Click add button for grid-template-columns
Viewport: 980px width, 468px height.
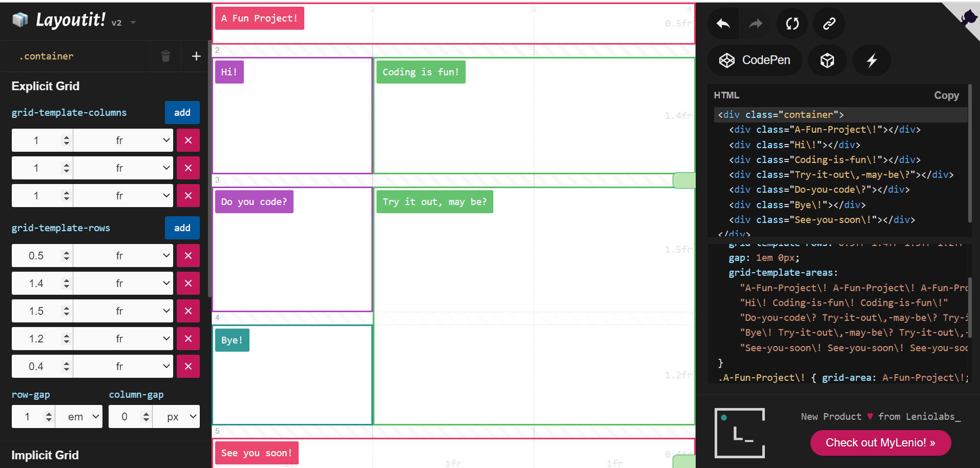182,113
